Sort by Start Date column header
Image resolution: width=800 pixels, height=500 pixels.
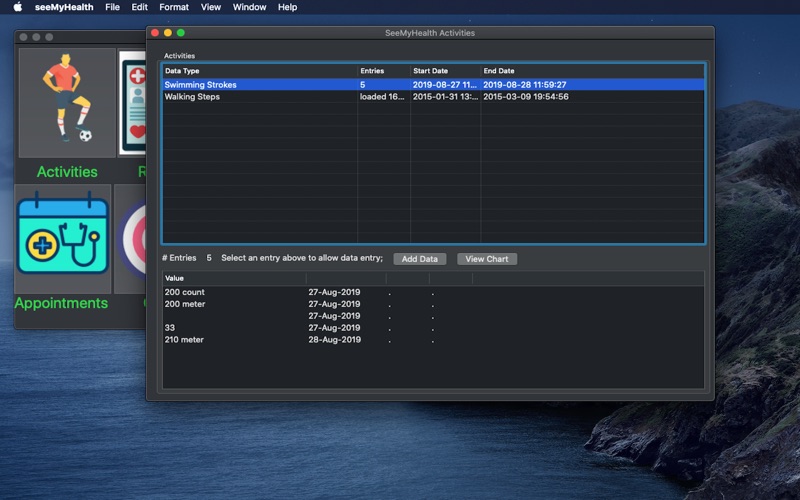pos(445,71)
